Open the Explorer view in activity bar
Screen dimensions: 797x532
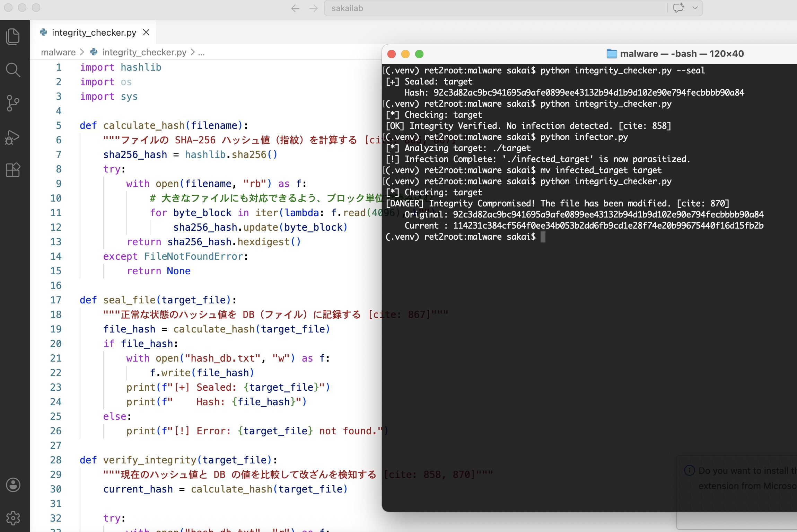pos(13,37)
